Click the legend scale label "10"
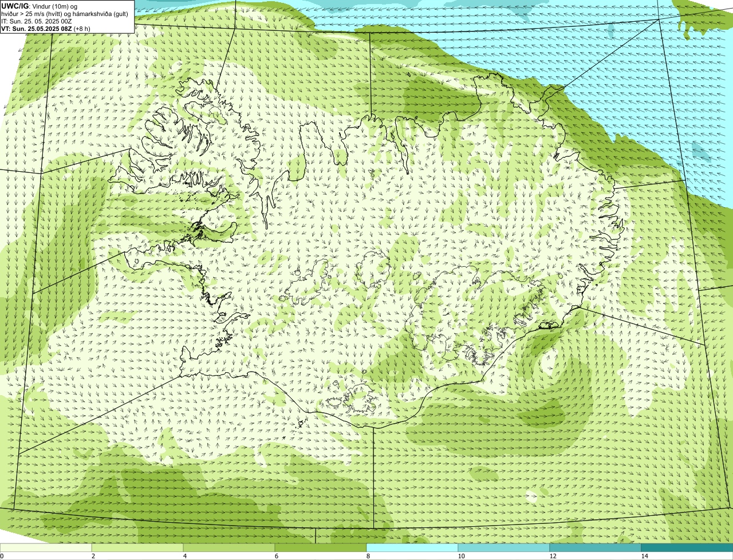Viewport: 733px width, 560px height. click(x=461, y=556)
